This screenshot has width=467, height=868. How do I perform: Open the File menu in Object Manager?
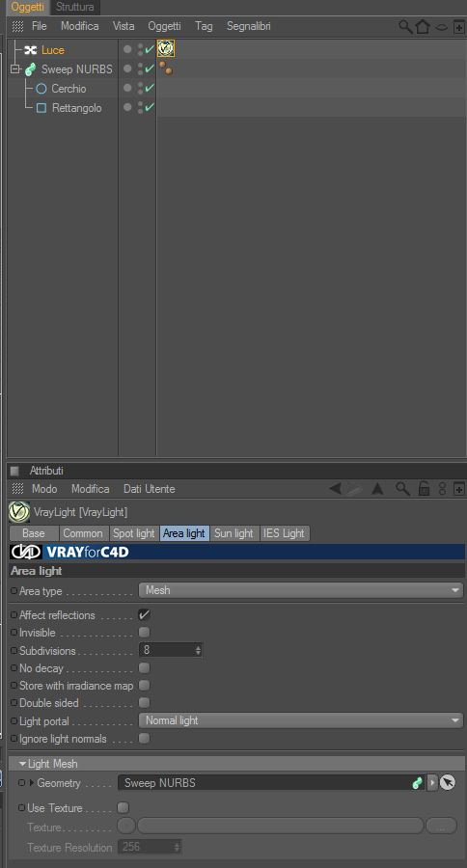39,26
